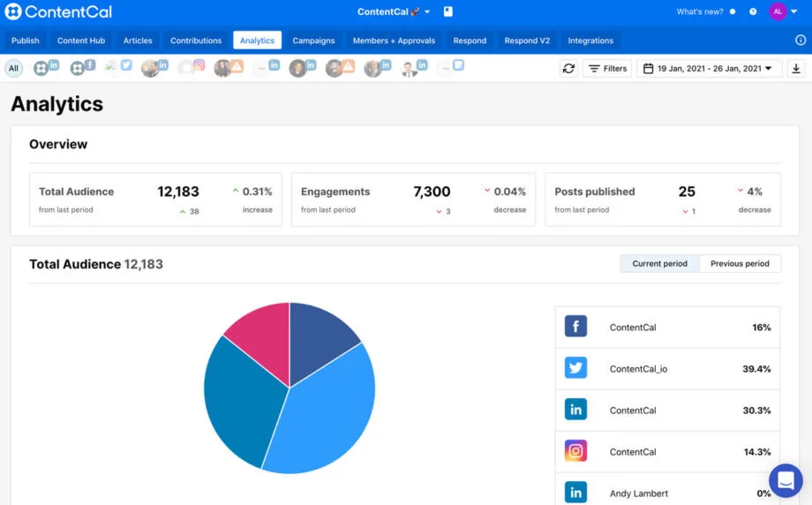Switch to Previous period view
The image size is (812, 505).
pos(740,264)
